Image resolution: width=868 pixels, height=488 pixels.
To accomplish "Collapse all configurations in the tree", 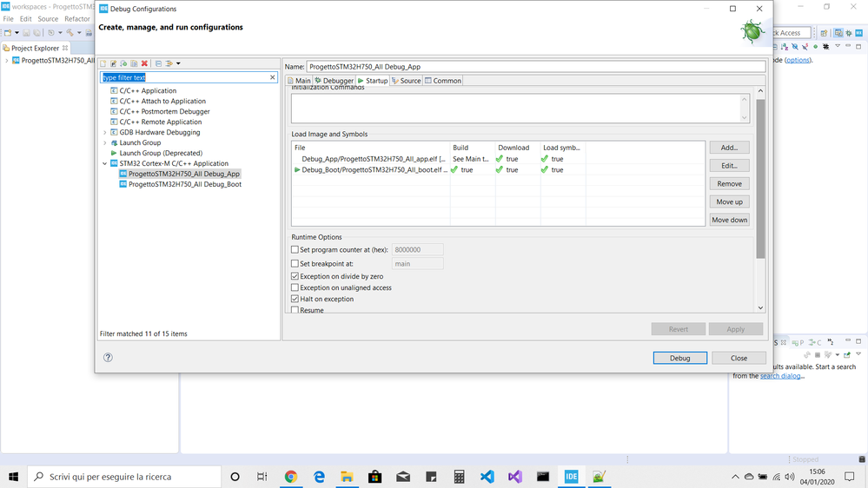I will [158, 63].
